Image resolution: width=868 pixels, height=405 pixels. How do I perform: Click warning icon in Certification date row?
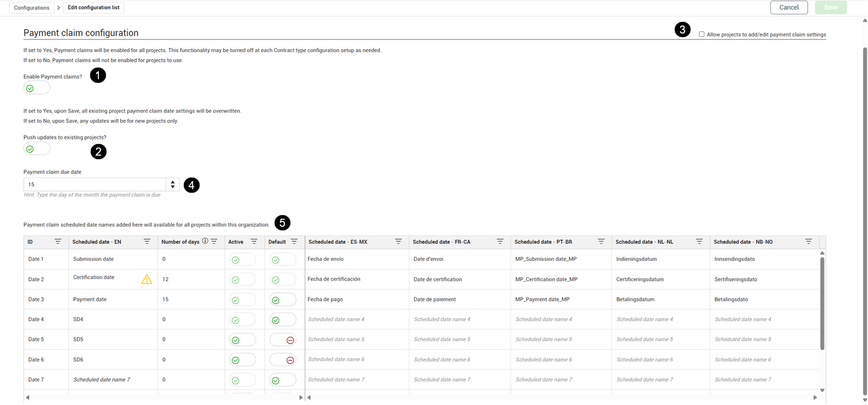tap(147, 279)
